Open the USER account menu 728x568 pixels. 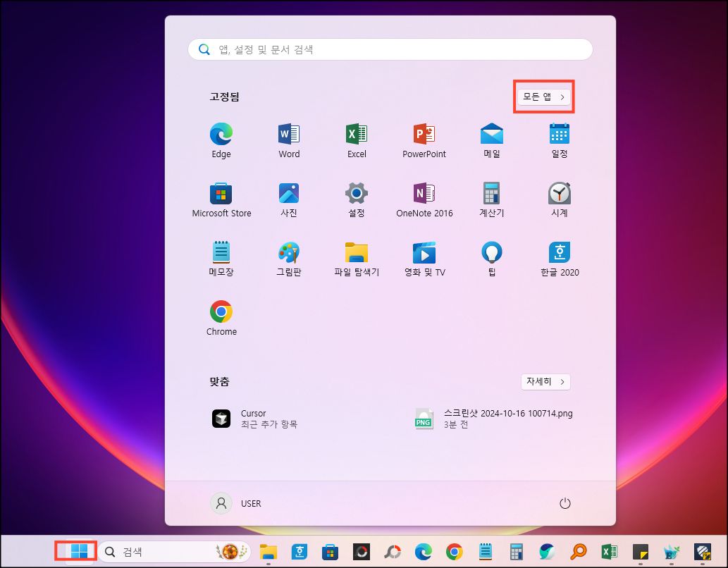tap(240, 503)
